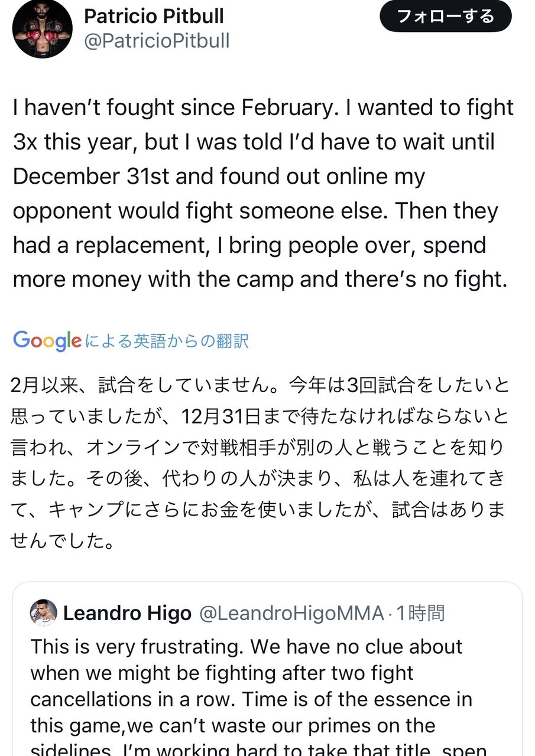
Task: Click the Patricio Pitbull display name
Action: (154, 16)
